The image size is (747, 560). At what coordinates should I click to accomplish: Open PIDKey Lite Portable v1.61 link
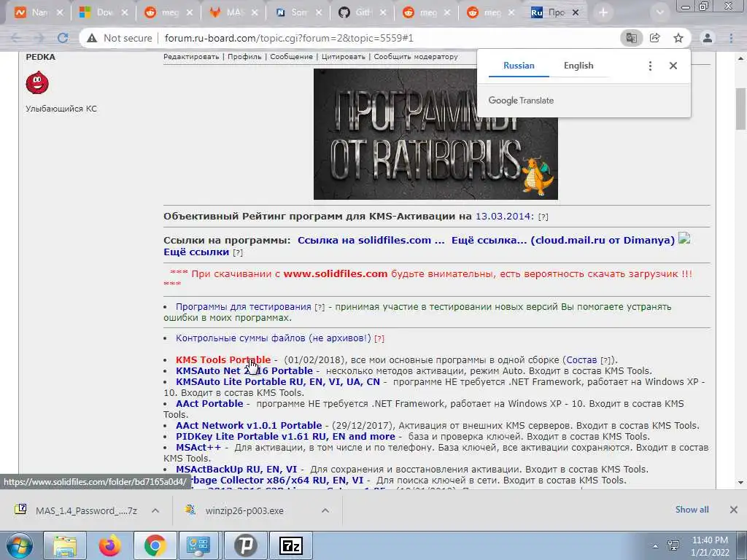[285, 437]
